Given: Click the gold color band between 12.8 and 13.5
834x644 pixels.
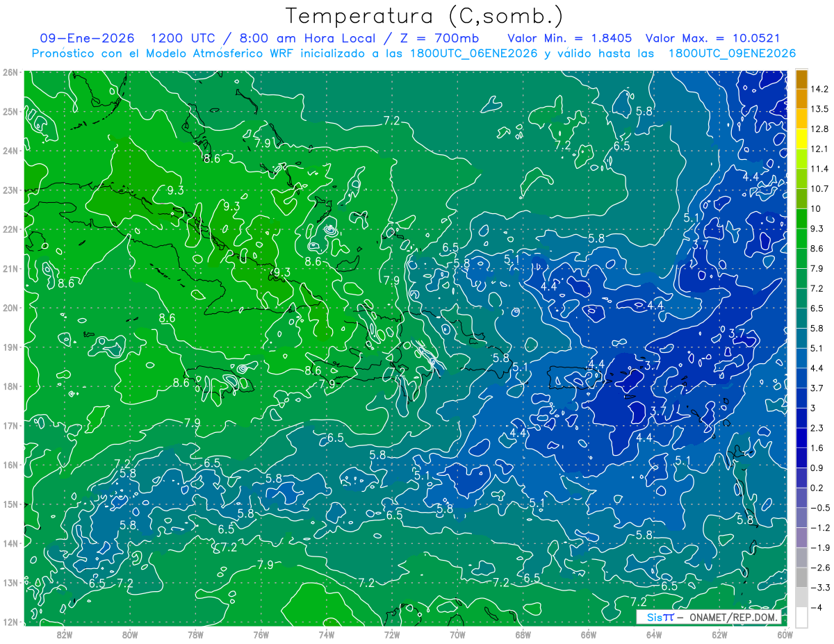Looking at the screenshot, I should (801, 119).
